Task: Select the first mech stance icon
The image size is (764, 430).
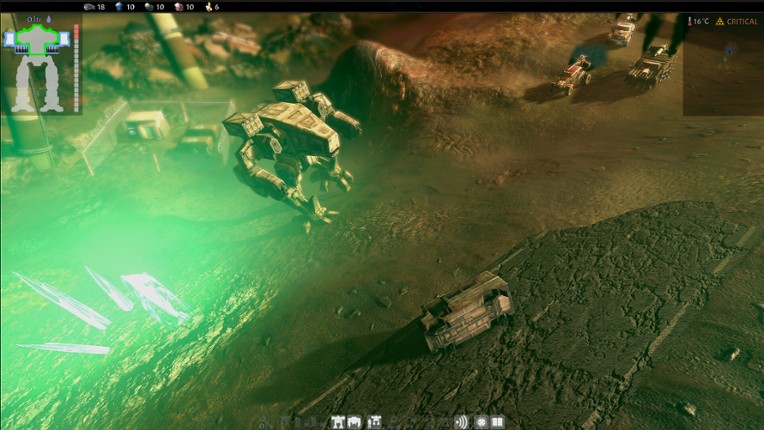Action: tap(337, 422)
